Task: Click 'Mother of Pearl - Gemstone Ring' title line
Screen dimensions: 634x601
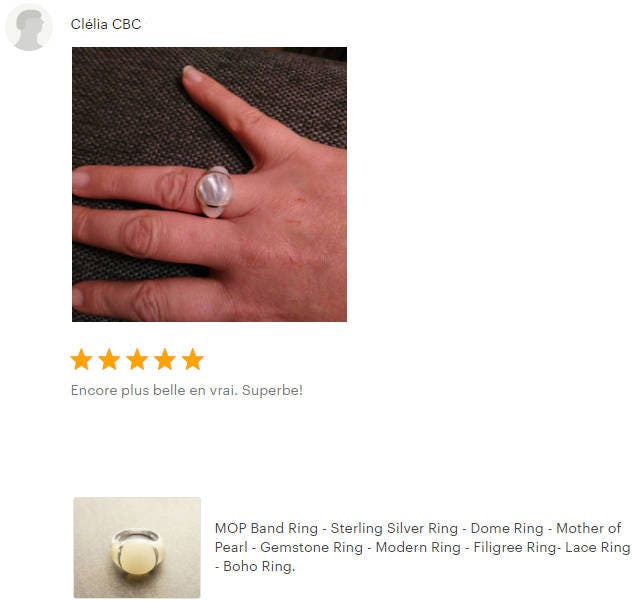Action: (x=289, y=547)
